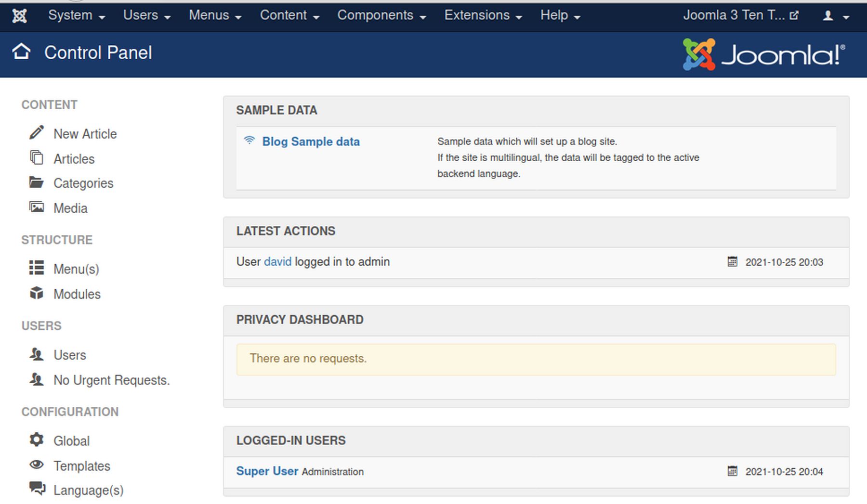Click the caret next to the user icon

(846, 17)
